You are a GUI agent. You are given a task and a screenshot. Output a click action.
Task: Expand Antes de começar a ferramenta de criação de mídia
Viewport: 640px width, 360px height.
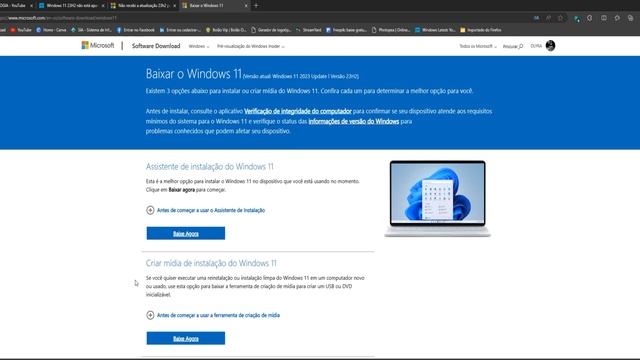pyautogui.click(x=213, y=315)
